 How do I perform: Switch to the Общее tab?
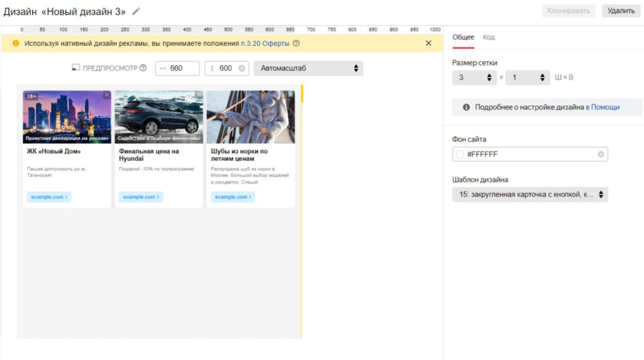click(x=464, y=37)
